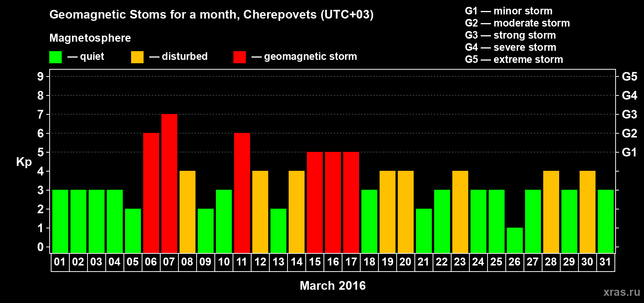The height and width of the screenshot is (303, 644).
Task: Click the green bar for day 21
Action: [x=424, y=231]
